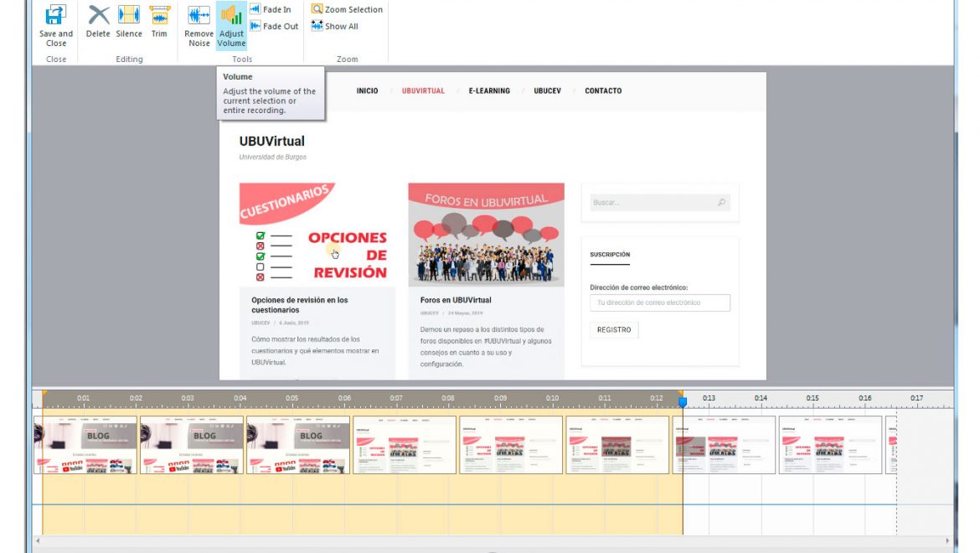Click the 'Universidad de Burgos' subtitle
This screenshot has height=553, width=980.
click(272, 157)
